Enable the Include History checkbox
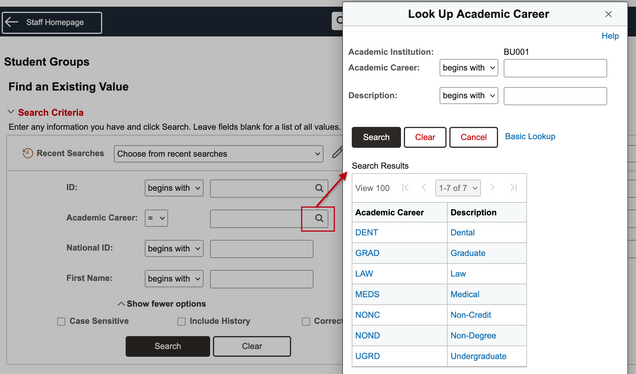Image resolution: width=636 pixels, height=374 pixels. [181, 322]
